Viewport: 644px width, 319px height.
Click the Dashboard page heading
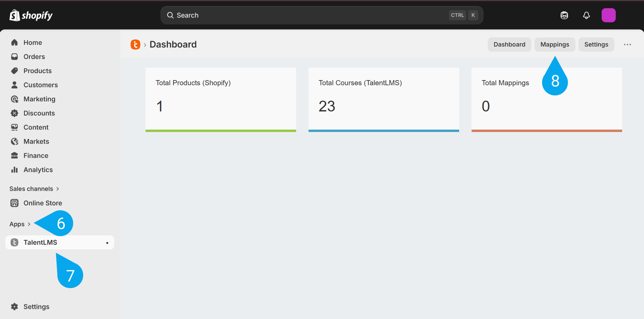173,44
